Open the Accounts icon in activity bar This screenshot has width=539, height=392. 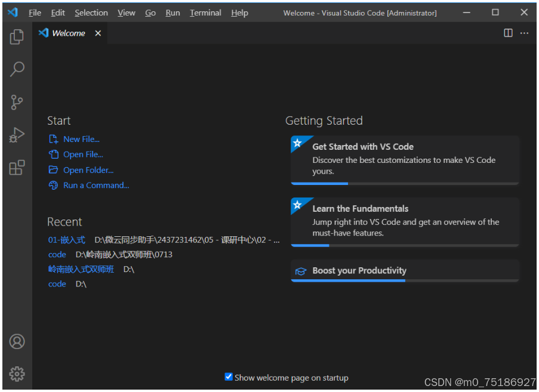coord(17,341)
